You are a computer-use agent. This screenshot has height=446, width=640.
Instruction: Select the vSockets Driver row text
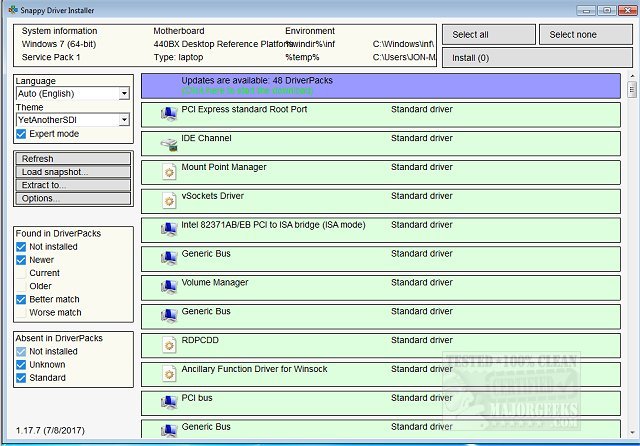(212, 196)
